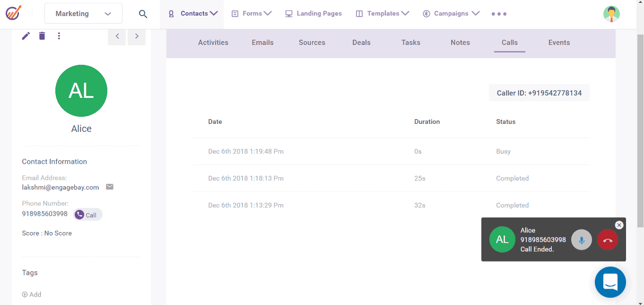End the call with the red hang-up icon
The height and width of the screenshot is (305, 644).
point(607,240)
